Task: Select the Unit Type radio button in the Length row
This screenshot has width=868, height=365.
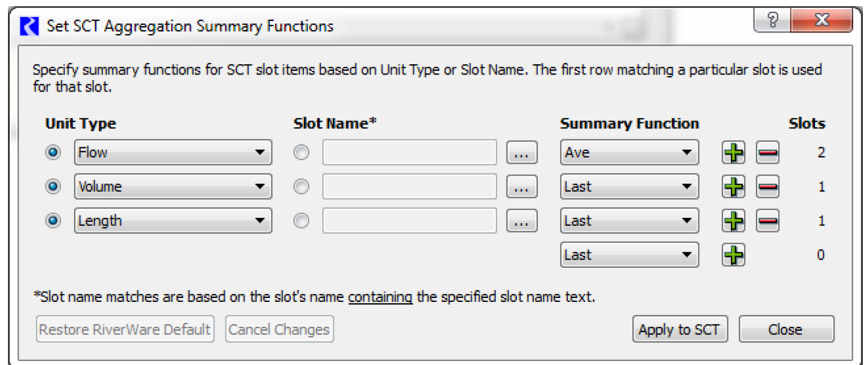Action: point(54,221)
